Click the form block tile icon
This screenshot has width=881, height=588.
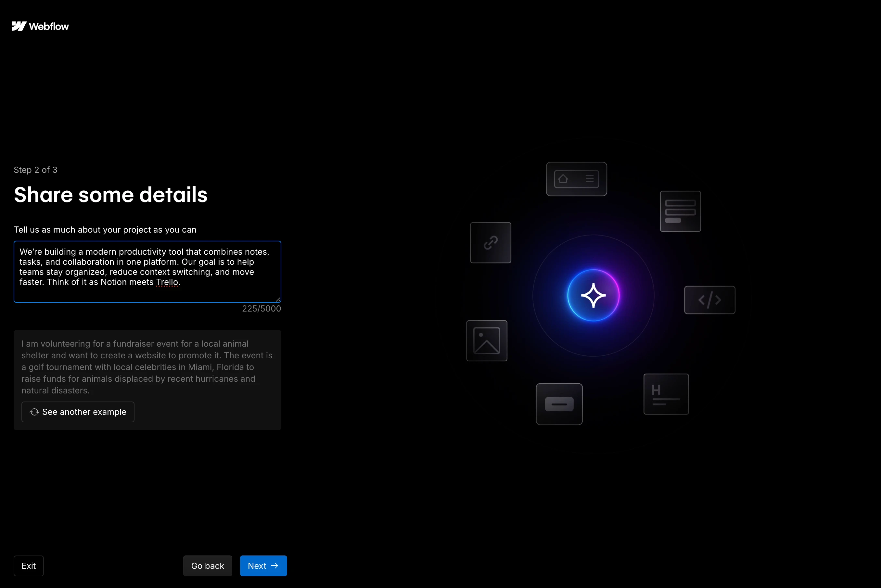[x=680, y=211]
